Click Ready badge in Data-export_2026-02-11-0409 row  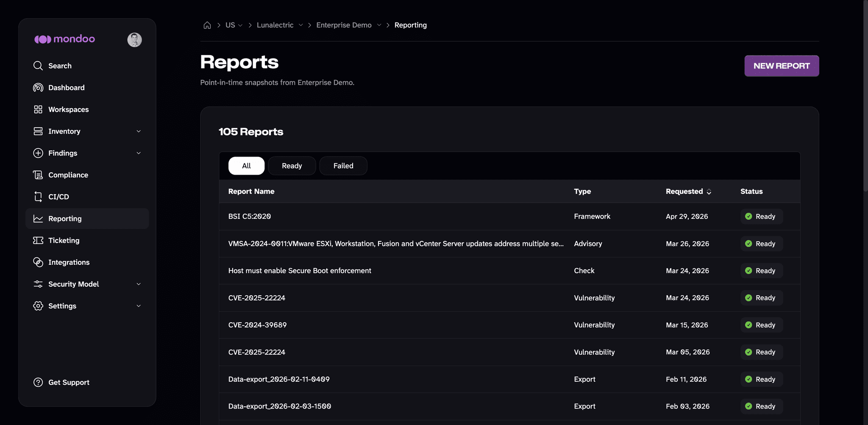click(x=761, y=379)
